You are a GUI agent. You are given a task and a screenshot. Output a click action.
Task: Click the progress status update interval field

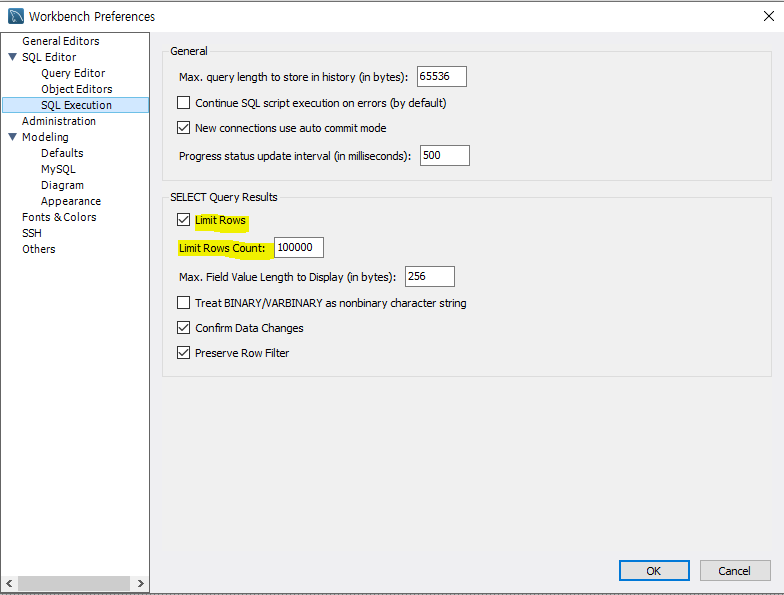tap(444, 156)
